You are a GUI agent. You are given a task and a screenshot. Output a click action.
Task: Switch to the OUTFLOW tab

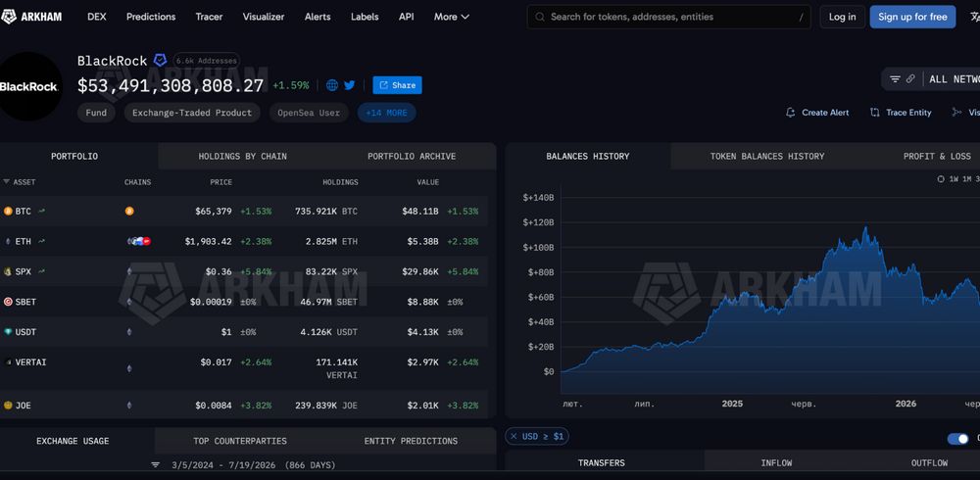(x=929, y=462)
